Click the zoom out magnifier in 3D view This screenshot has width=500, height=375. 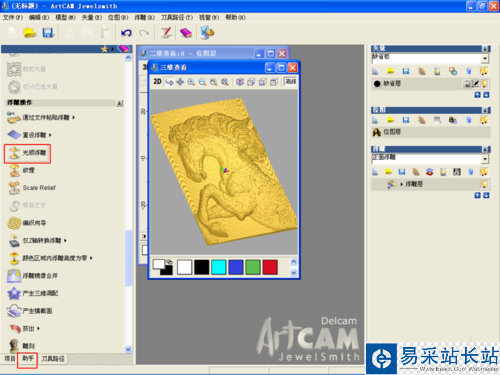pyautogui.click(x=202, y=82)
